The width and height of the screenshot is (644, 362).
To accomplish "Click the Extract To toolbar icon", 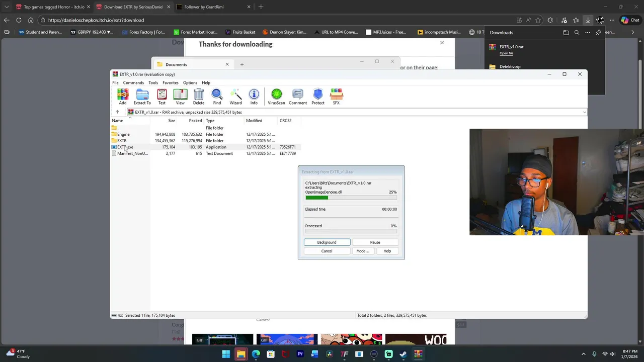I will coord(142,97).
